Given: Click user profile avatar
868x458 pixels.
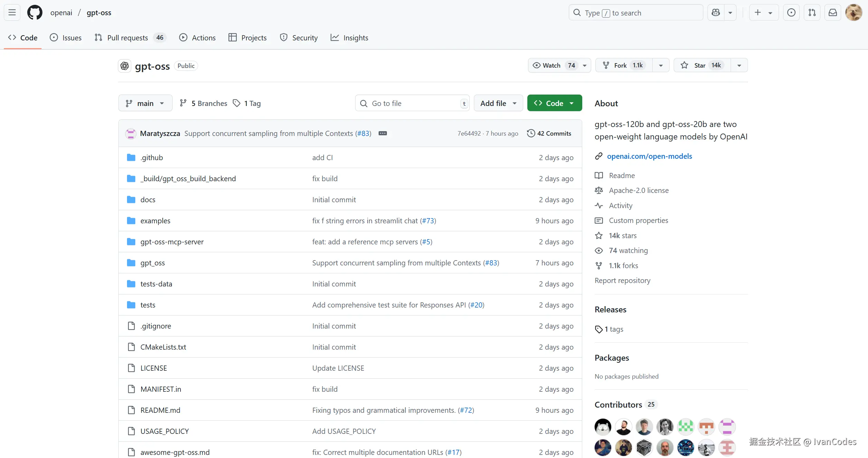Looking at the screenshot, I should (x=854, y=13).
